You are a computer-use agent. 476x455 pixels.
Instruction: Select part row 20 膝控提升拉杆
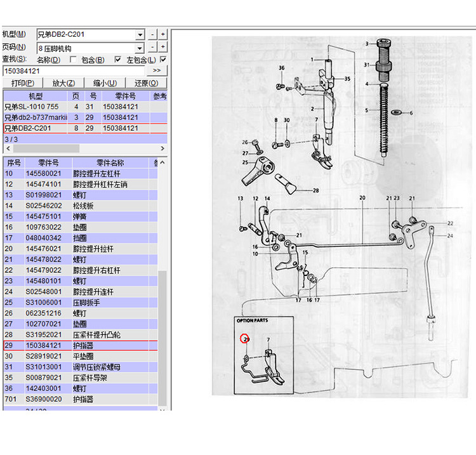pos(81,249)
